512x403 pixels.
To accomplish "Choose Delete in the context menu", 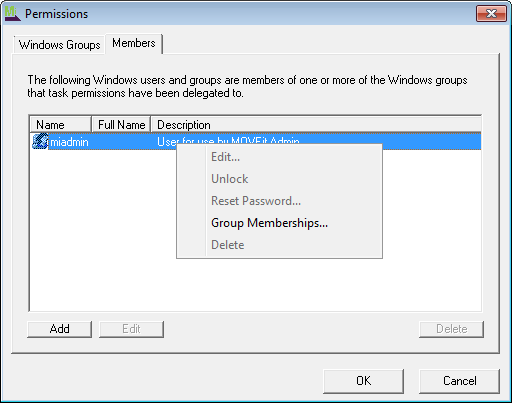I will (228, 245).
